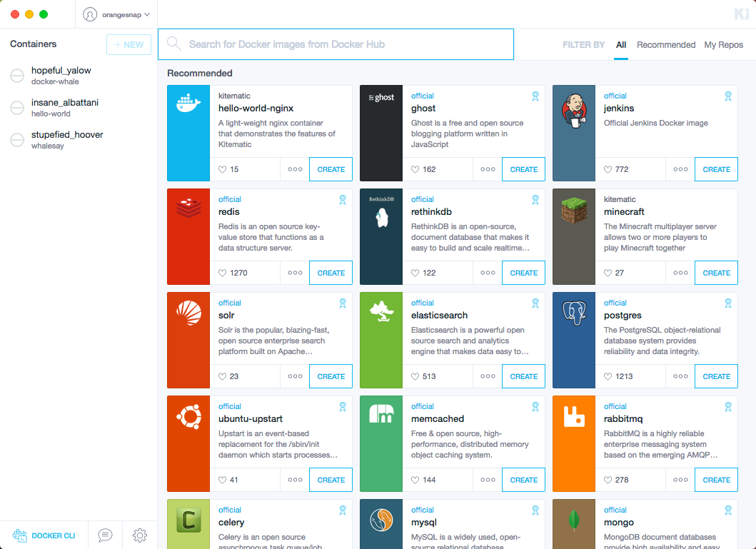756x549 pixels.
Task: Show more options for rabbitmq image
Action: tap(680, 480)
